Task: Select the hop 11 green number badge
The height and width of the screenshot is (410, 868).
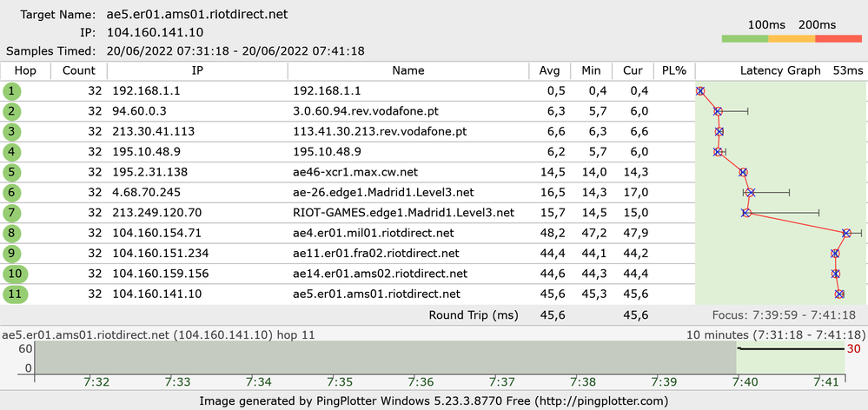Action: point(14,294)
